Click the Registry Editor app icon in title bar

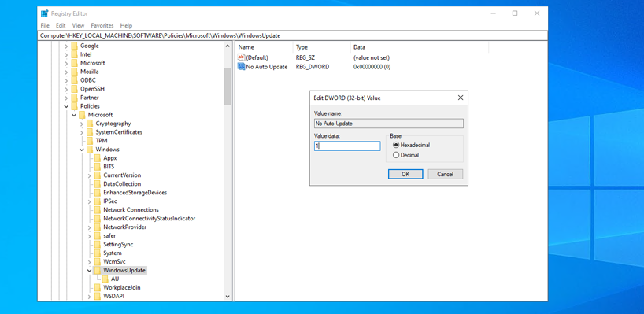[x=44, y=13]
